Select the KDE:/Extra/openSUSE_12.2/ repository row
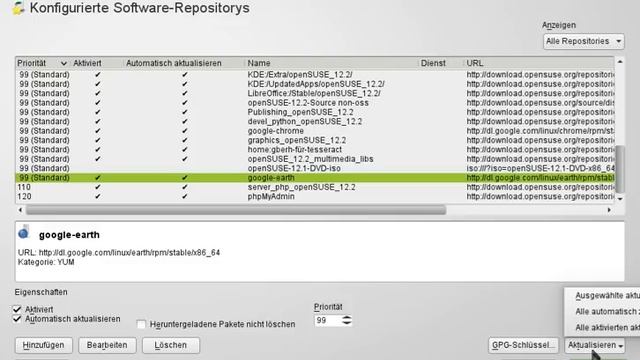Viewport: 640px width, 360px height. click(x=315, y=75)
